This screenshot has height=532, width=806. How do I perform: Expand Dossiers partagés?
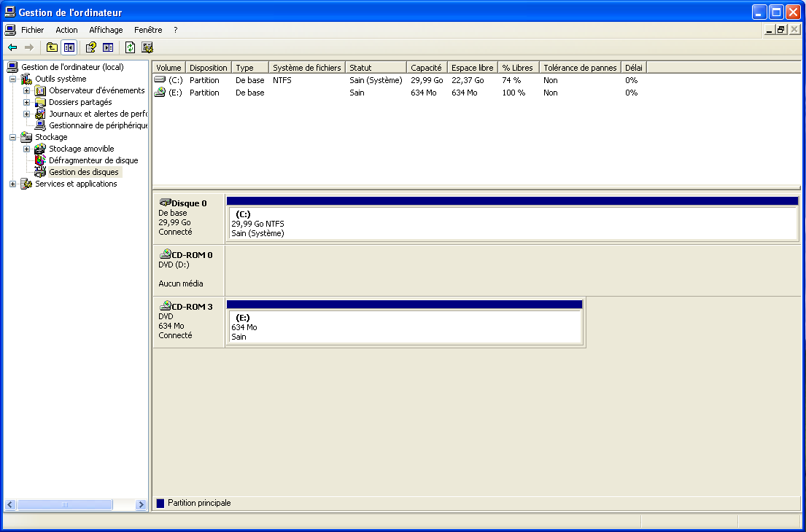click(x=27, y=103)
